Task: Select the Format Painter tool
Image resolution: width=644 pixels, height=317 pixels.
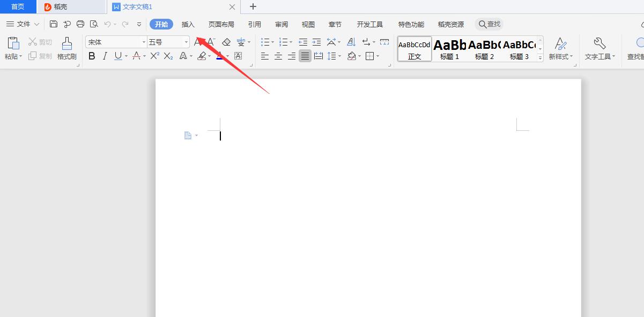Action: (66, 48)
